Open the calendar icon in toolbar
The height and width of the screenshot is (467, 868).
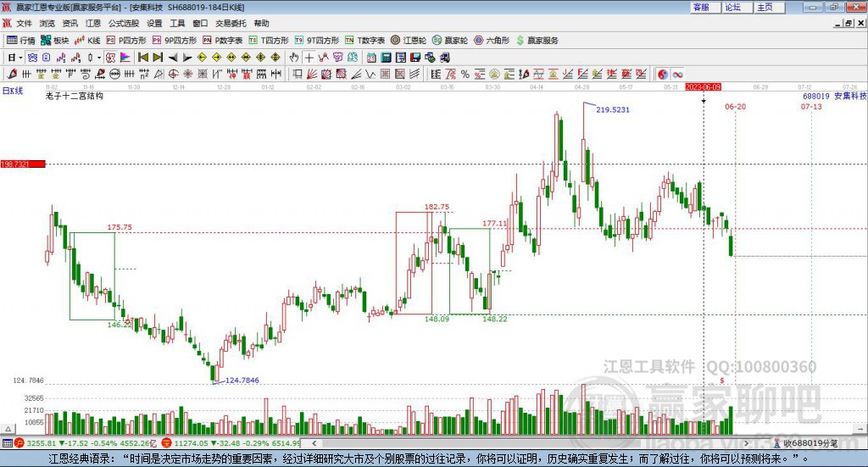pyautogui.click(x=371, y=58)
